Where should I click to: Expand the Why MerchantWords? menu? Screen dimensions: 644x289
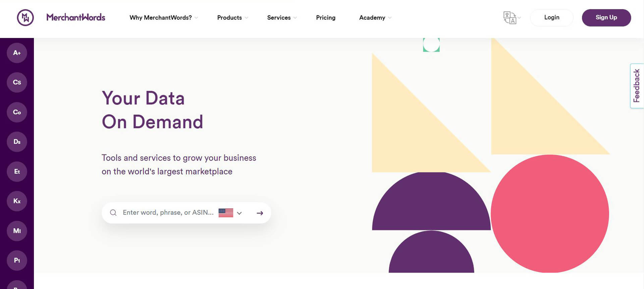point(163,17)
